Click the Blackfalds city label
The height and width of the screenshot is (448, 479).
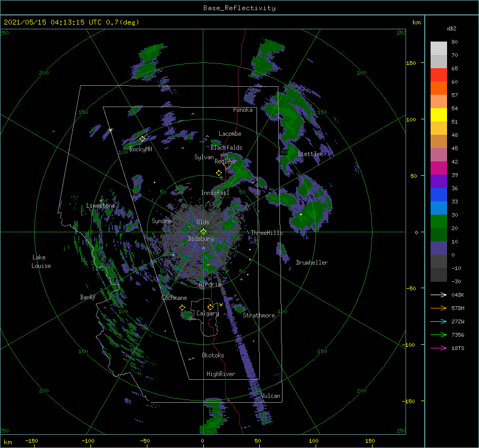tap(226, 148)
